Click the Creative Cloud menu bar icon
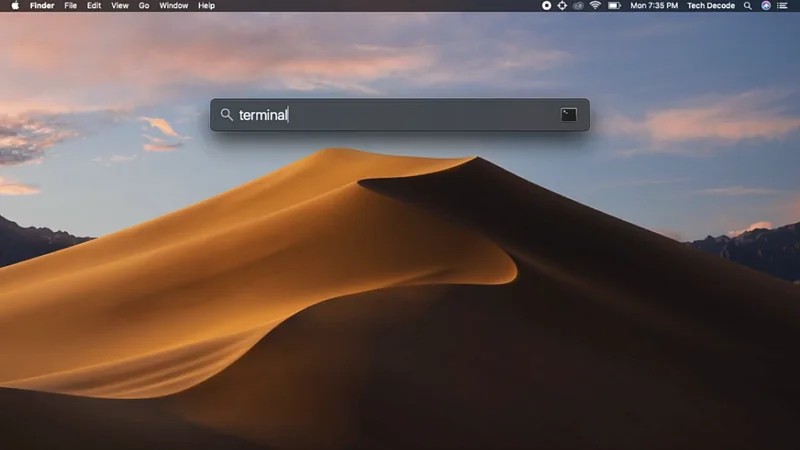800x450 pixels. [578, 6]
